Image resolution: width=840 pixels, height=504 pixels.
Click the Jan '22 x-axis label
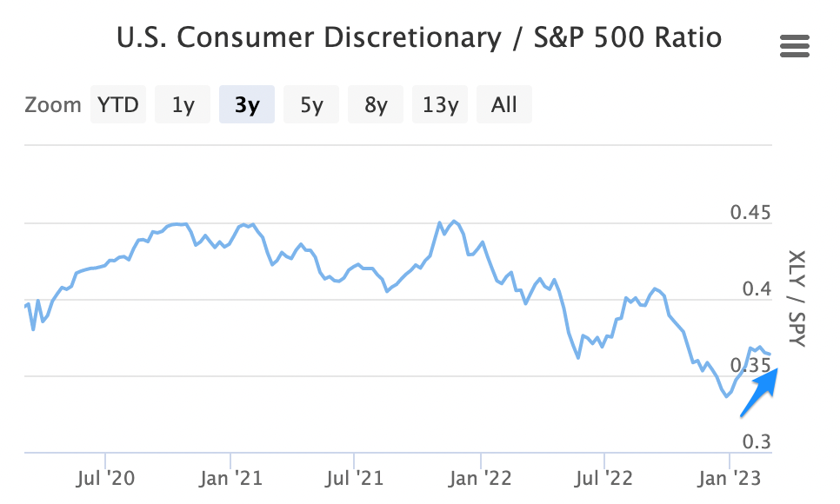coord(480,477)
